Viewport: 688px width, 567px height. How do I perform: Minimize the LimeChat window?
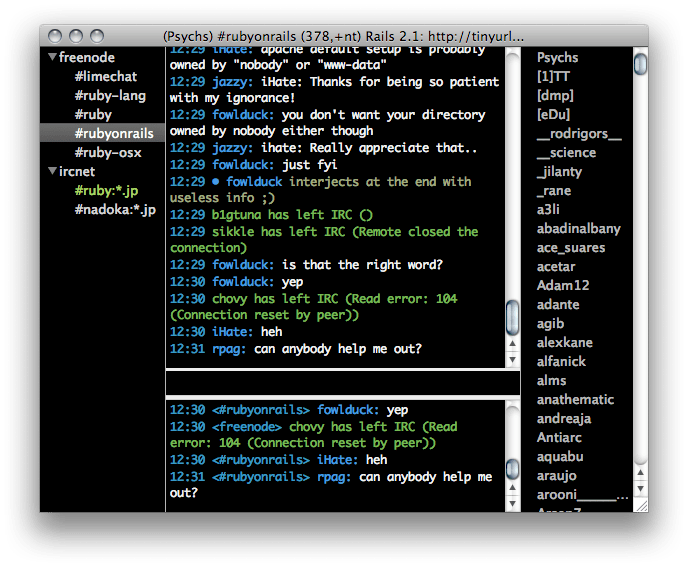[x=76, y=36]
